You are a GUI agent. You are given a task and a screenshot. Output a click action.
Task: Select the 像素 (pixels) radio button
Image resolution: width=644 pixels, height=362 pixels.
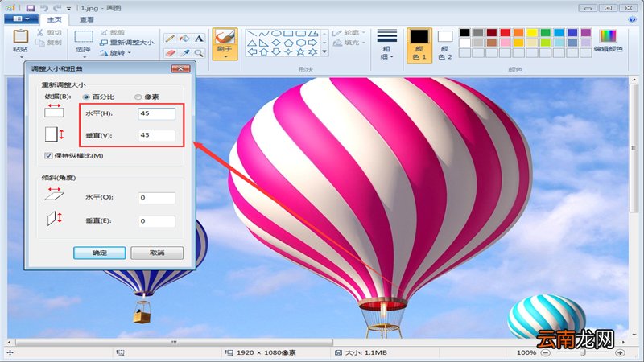[x=138, y=97]
